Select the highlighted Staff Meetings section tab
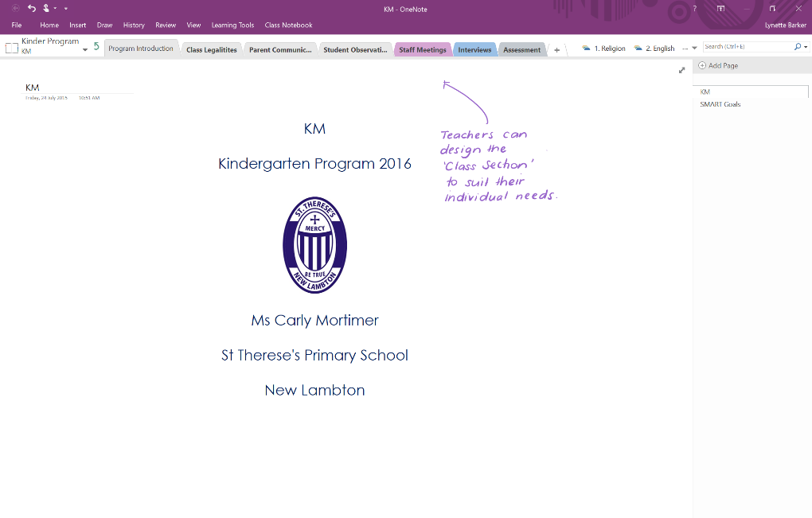This screenshot has height=518, width=812. (x=423, y=49)
